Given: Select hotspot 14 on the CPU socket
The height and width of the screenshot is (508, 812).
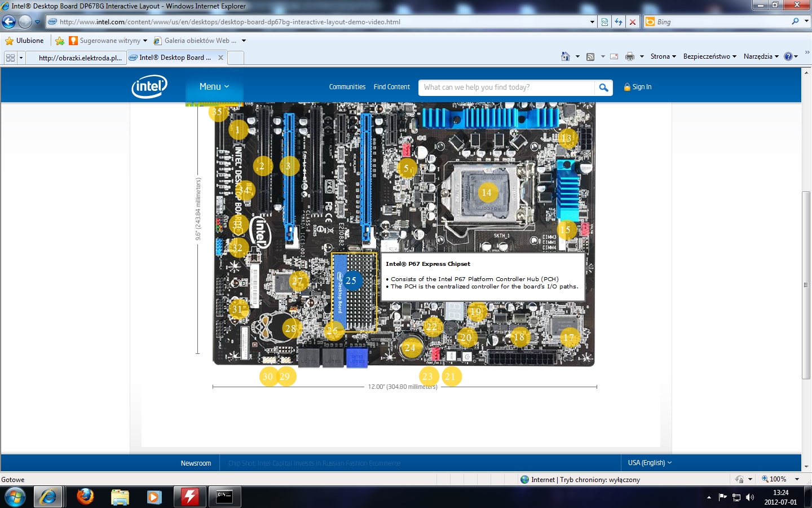Looking at the screenshot, I should click(487, 192).
